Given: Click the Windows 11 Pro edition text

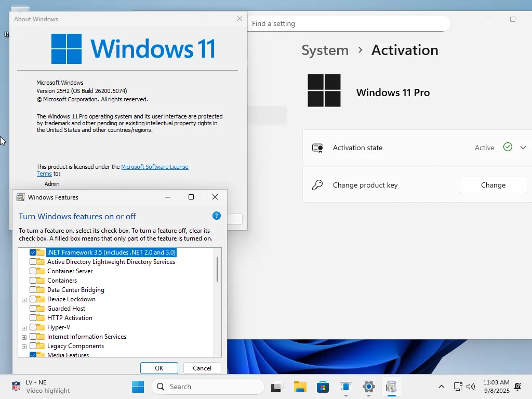Looking at the screenshot, I should 393,92.
